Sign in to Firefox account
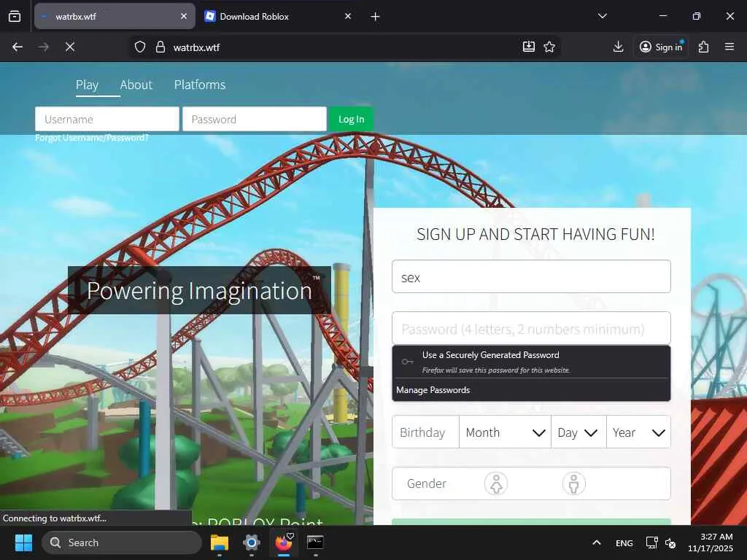The height and width of the screenshot is (560, 747). pos(661,47)
